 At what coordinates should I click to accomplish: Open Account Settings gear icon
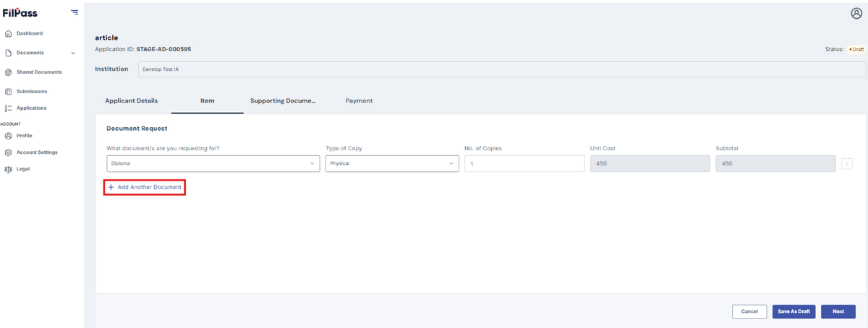click(8, 152)
